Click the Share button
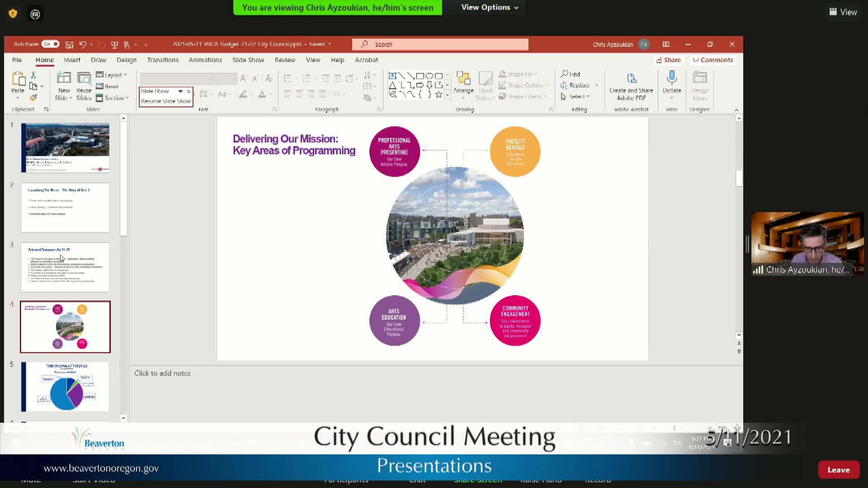This screenshot has height=488, width=868. pos(669,60)
